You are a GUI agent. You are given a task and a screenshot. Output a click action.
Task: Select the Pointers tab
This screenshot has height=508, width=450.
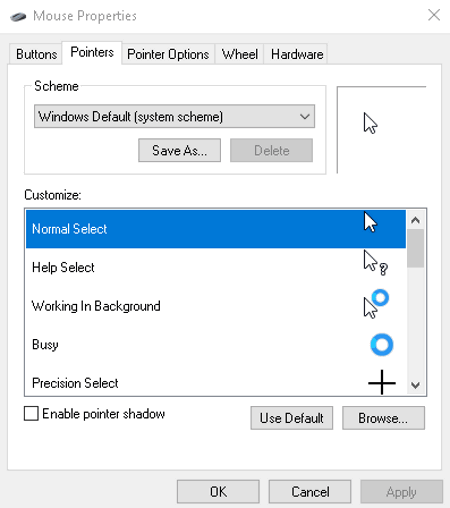[92, 52]
